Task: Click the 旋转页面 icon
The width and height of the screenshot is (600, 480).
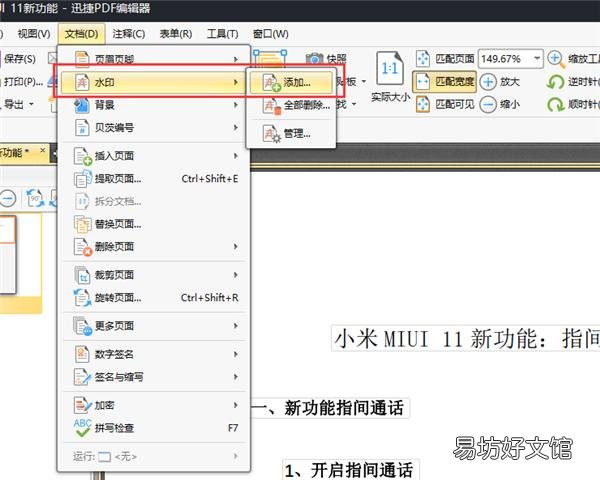Action: tap(82, 297)
